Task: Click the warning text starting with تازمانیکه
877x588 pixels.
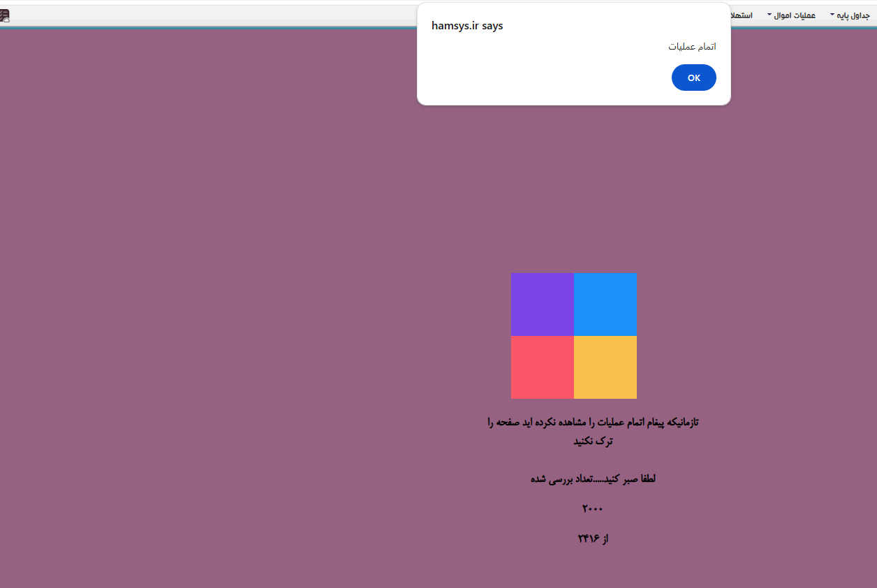Action: 593,422
